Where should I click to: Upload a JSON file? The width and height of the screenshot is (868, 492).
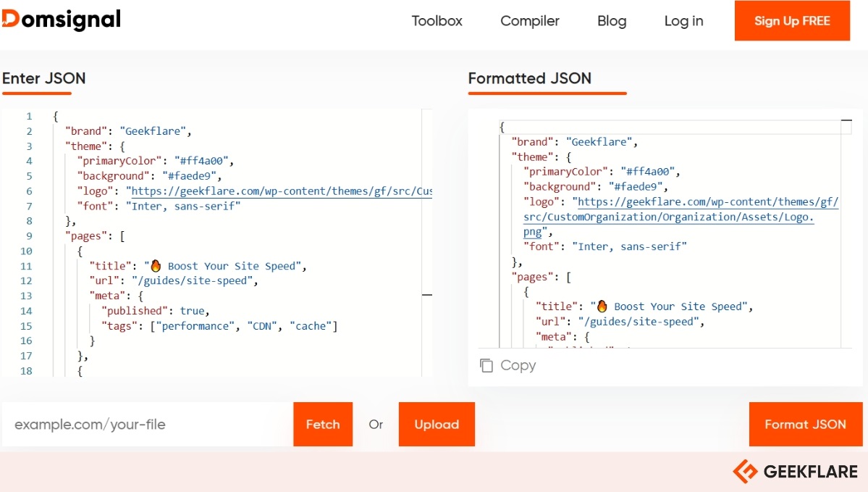click(x=437, y=425)
